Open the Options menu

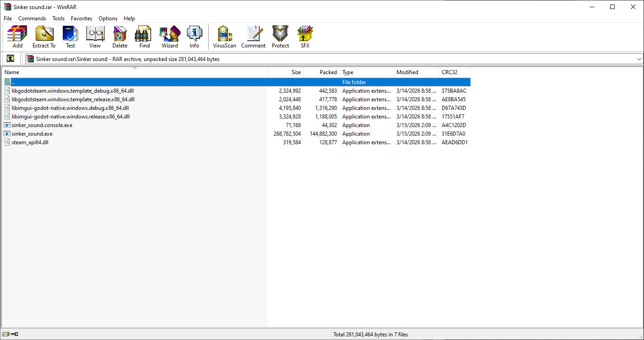click(x=108, y=19)
